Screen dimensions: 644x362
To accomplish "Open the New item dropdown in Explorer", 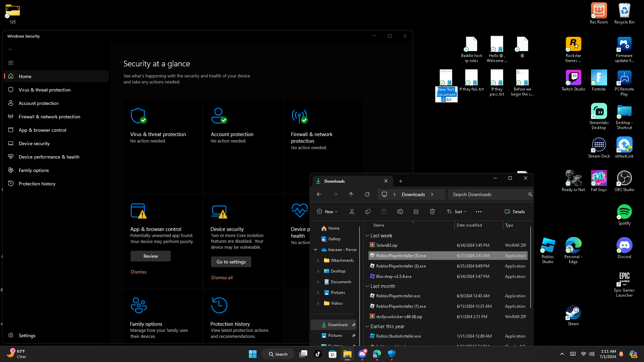I will [x=327, y=212].
